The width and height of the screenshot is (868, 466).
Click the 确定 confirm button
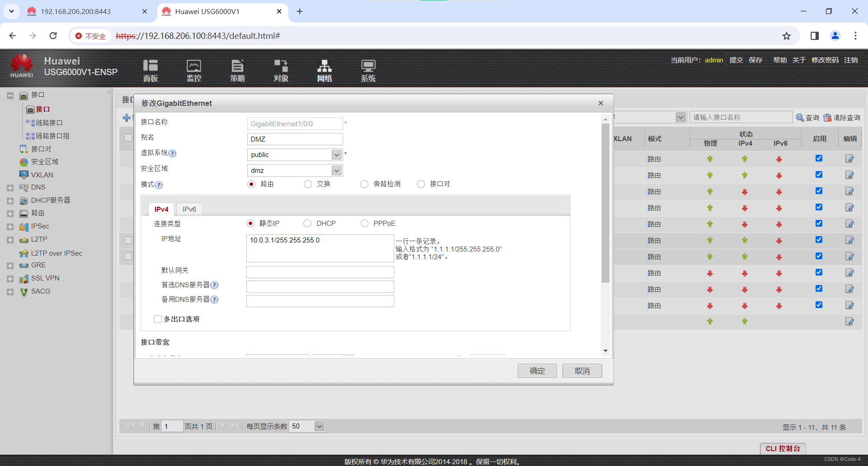pos(537,371)
